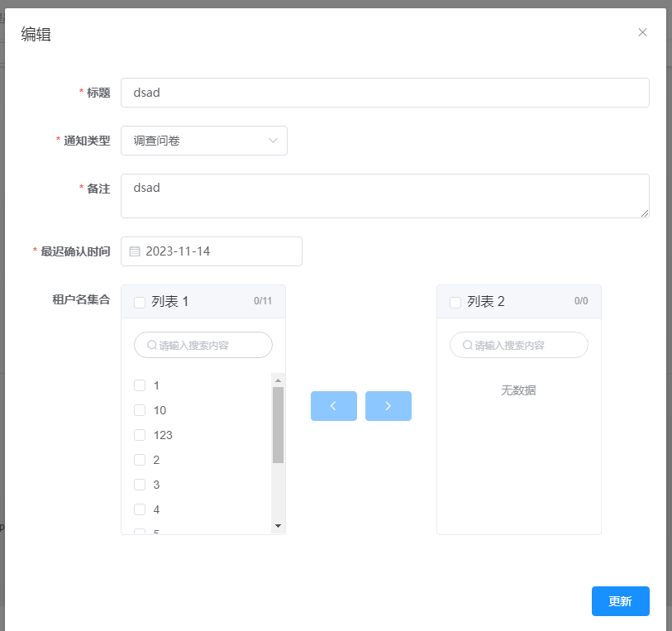Click the 列表 1 search input
The height and width of the screenshot is (631, 672).
tap(211, 345)
